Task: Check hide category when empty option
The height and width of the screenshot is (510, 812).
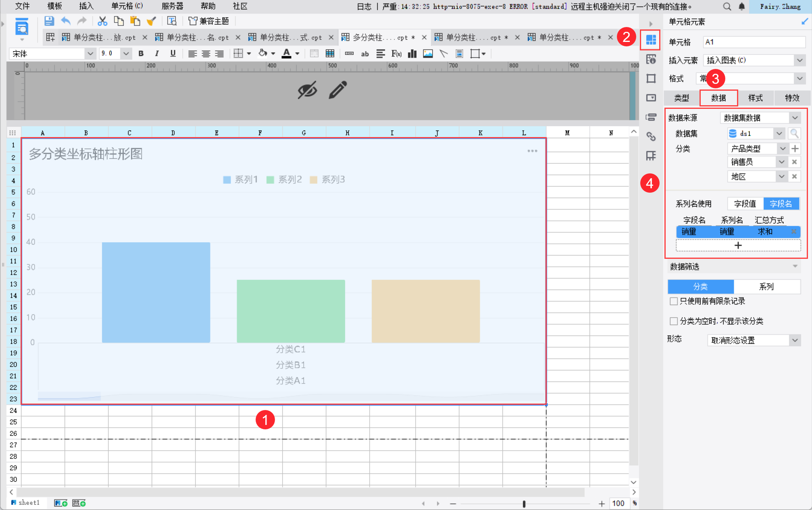Action: point(674,321)
